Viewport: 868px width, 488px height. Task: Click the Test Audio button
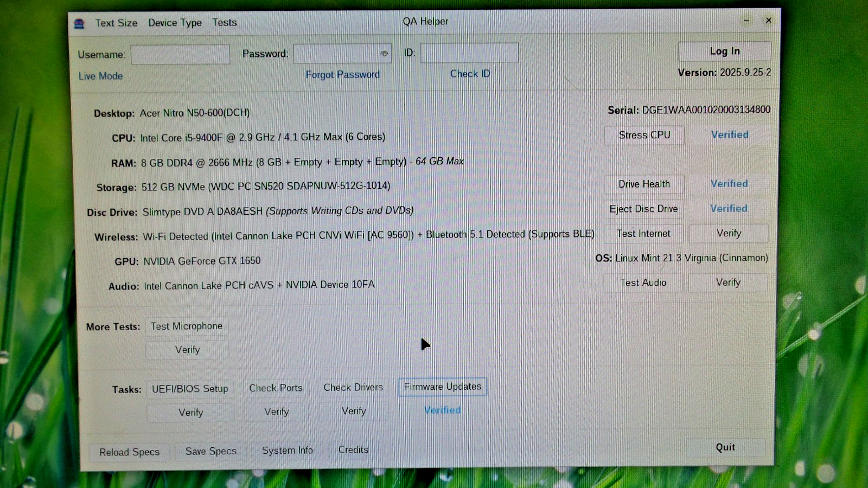tap(643, 282)
